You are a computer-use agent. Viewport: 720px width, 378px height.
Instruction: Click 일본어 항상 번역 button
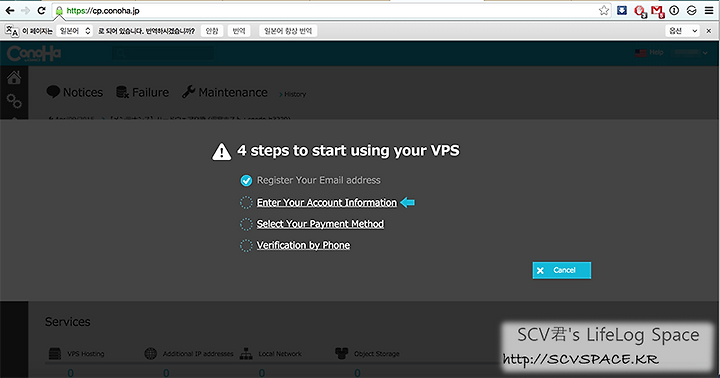288,31
